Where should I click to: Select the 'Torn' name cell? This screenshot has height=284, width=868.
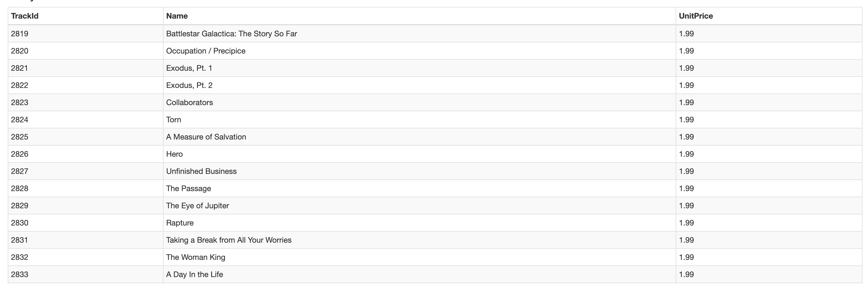tap(173, 120)
